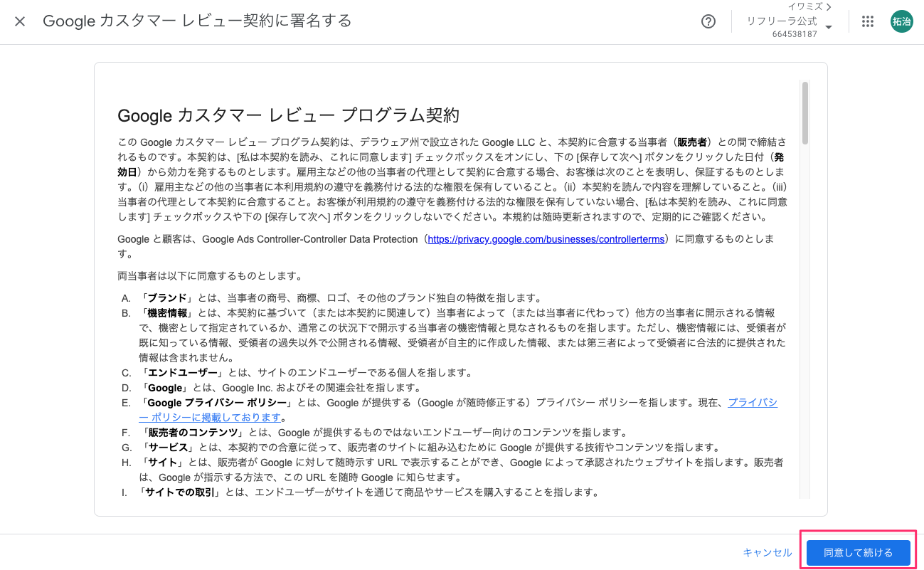Click the agreement text scrollbar thumb
This screenshot has height=570, width=924.
click(805, 112)
